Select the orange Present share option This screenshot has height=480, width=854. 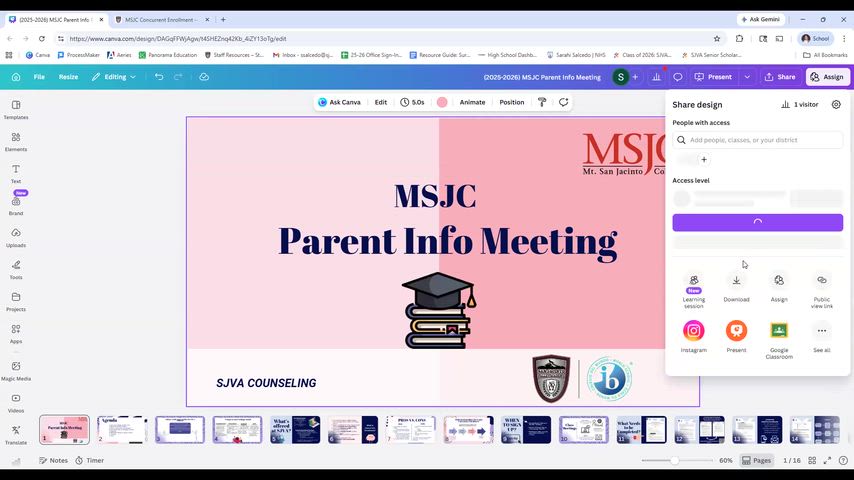736,336
